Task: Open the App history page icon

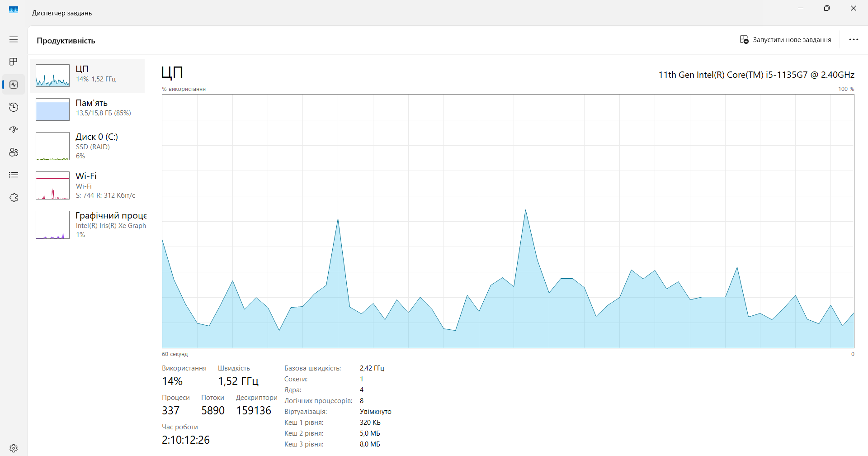Action: coord(14,107)
